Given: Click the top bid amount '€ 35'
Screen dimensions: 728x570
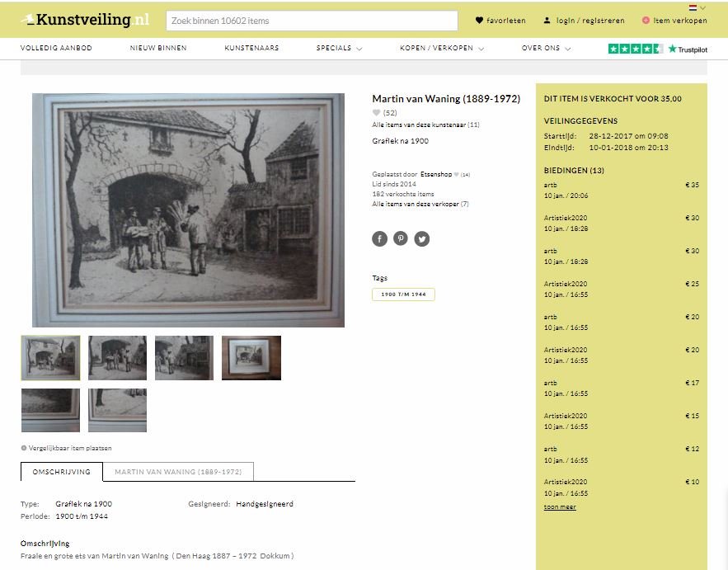Looking at the screenshot, I should [692, 185].
